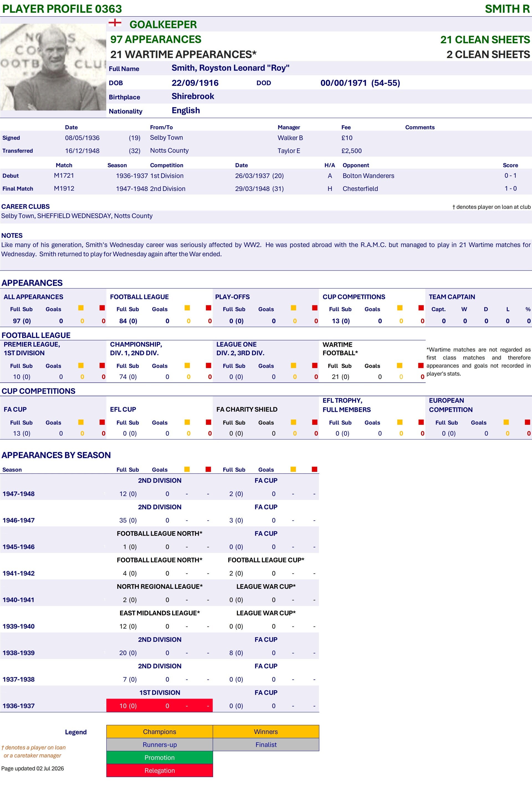Image resolution: width=532 pixels, height=790 pixels.
Task: Click red card icon under Cup Competitions header
Action: (x=421, y=308)
